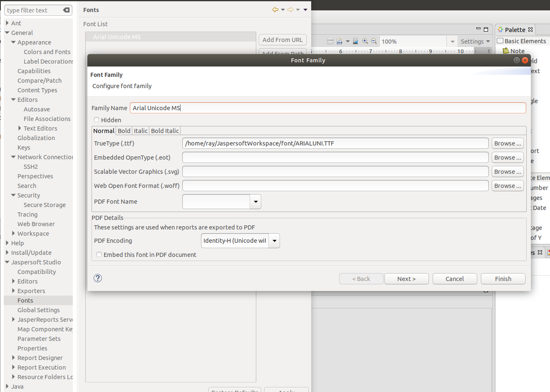550x392 pixels.
Task: Click the help question mark icon
Action: (x=98, y=278)
